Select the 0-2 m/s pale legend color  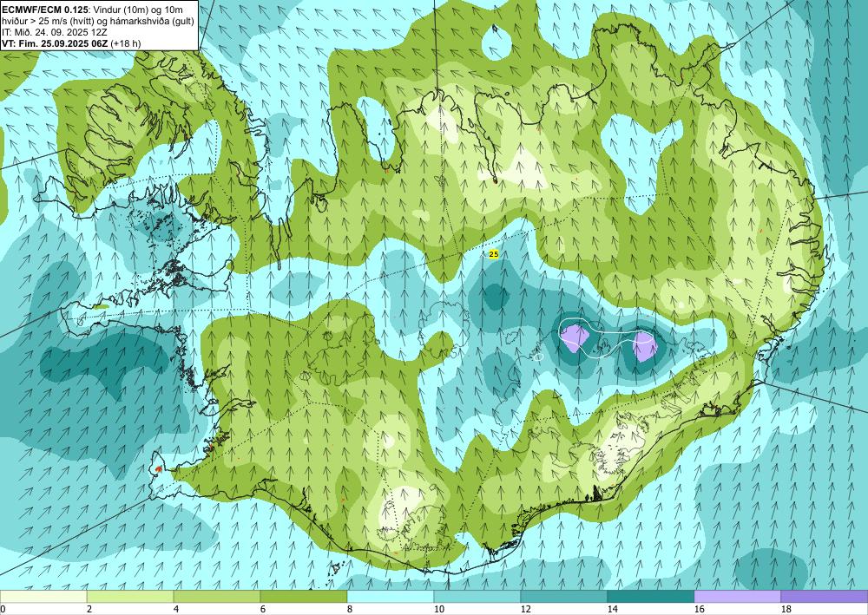tap(43, 597)
